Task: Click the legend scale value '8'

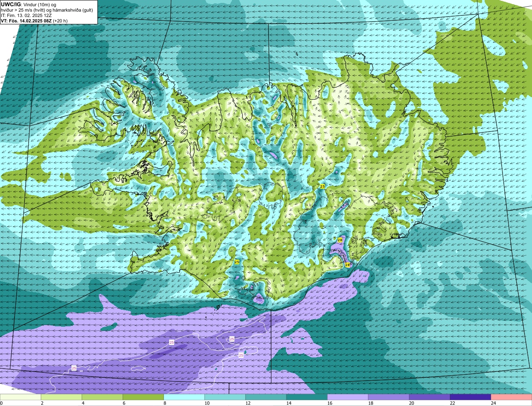Action: [x=164, y=403]
